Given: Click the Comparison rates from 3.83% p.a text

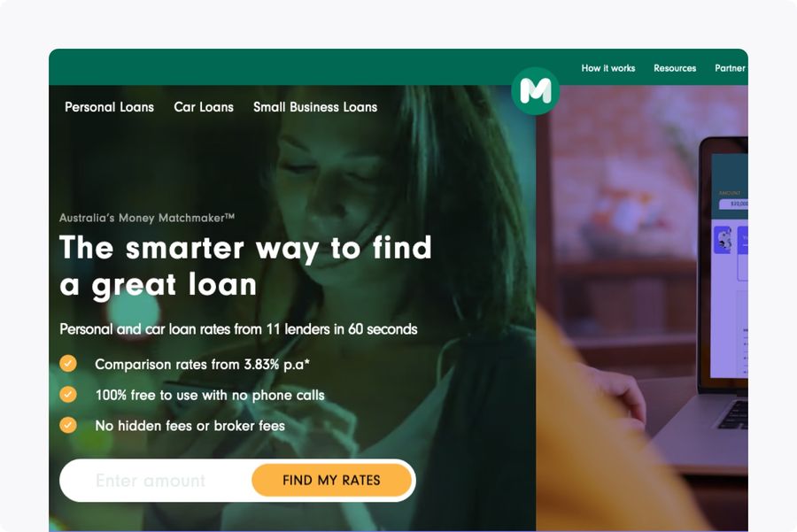Looking at the screenshot, I should point(202,365).
